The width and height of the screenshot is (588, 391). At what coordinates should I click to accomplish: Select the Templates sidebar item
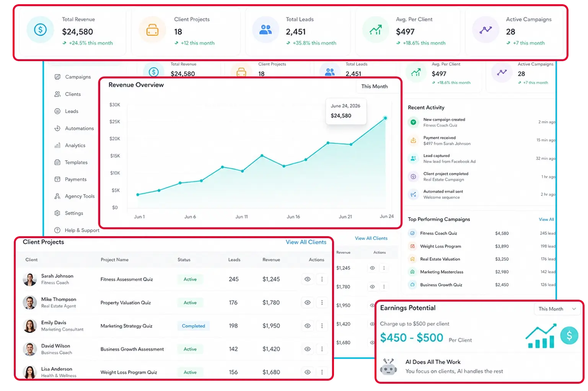point(71,162)
